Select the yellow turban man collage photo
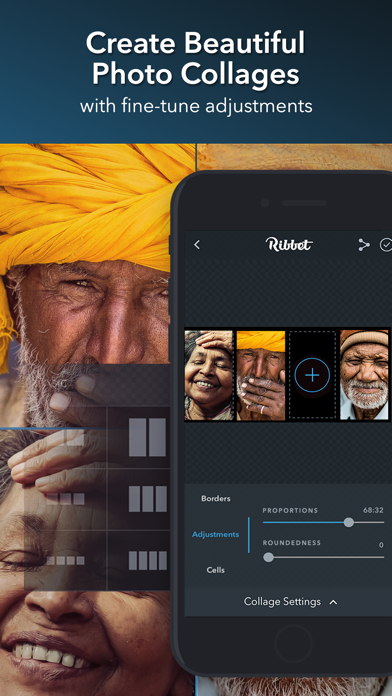 point(261,375)
